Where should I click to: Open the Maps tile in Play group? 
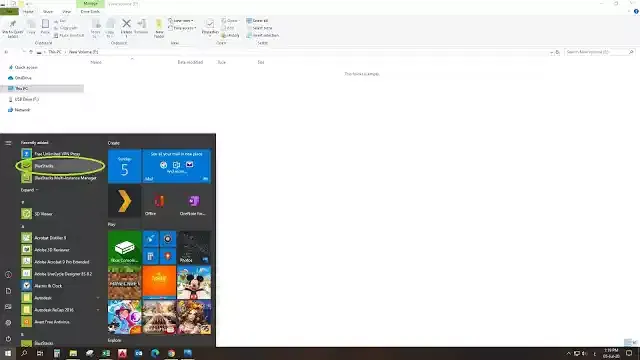168,256
